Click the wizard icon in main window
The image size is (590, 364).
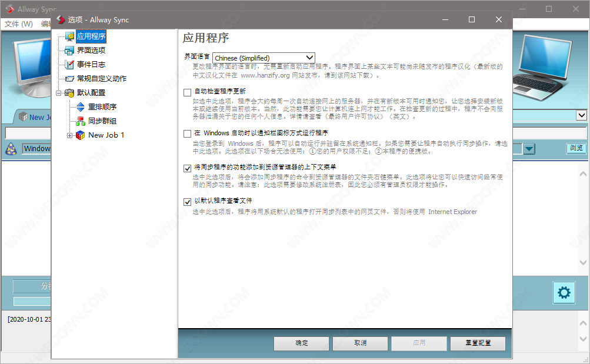[x=11, y=149]
